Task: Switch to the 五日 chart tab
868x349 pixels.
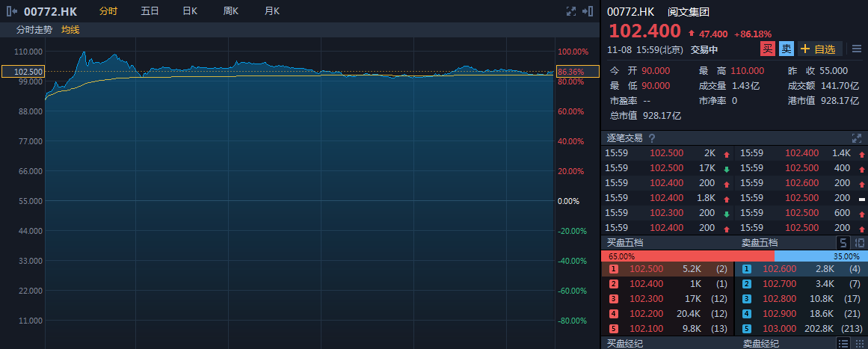Action: pyautogui.click(x=150, y=11)
